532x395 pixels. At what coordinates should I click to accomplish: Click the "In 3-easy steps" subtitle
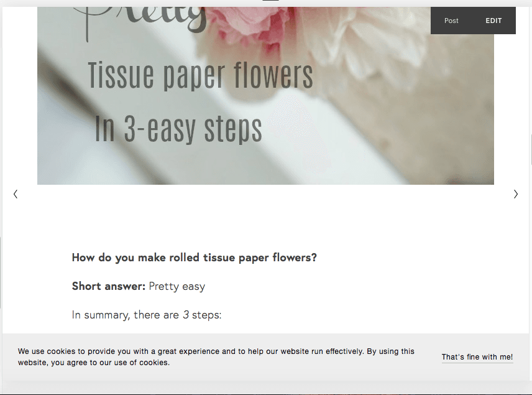[x=178, y=129]
